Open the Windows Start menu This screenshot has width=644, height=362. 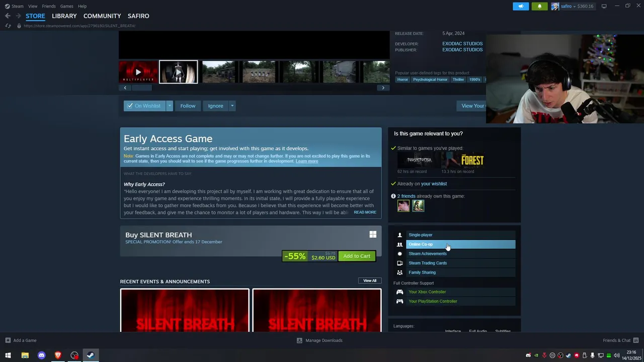tap(8, 355)
